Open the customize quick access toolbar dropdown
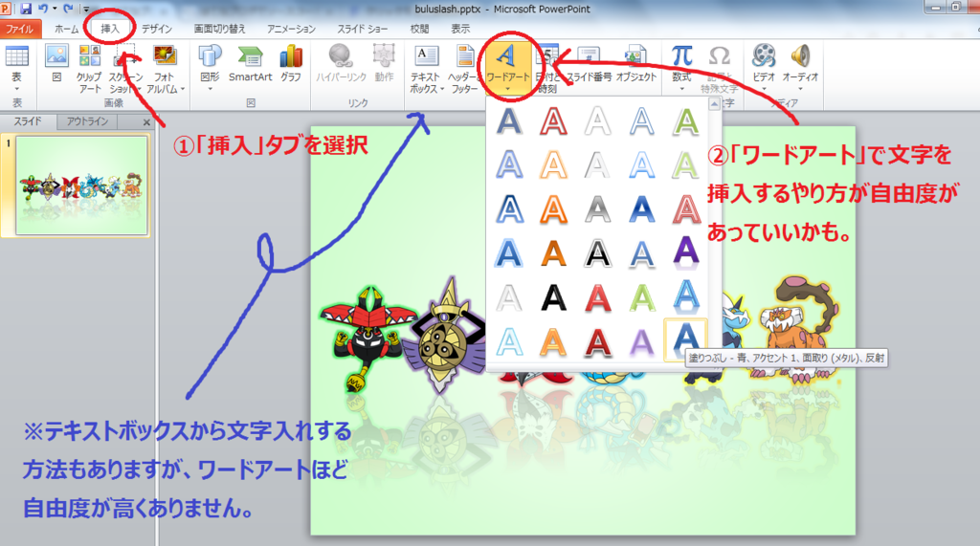This screenshot has width=980, height=546. coord(86,10)
